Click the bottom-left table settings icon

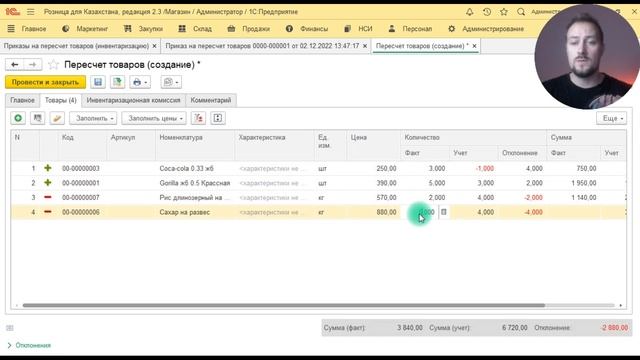click(x=10, y=328)
